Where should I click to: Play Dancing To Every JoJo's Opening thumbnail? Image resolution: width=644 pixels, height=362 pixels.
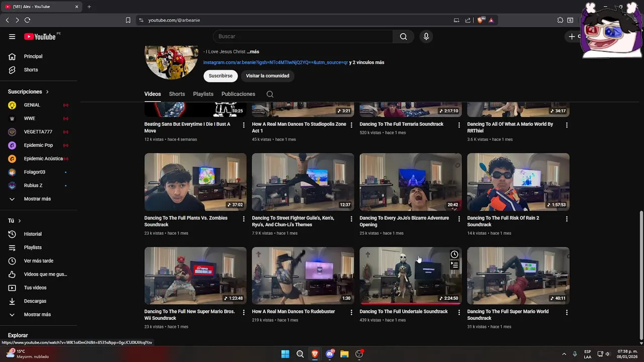[x=410, y=182]
